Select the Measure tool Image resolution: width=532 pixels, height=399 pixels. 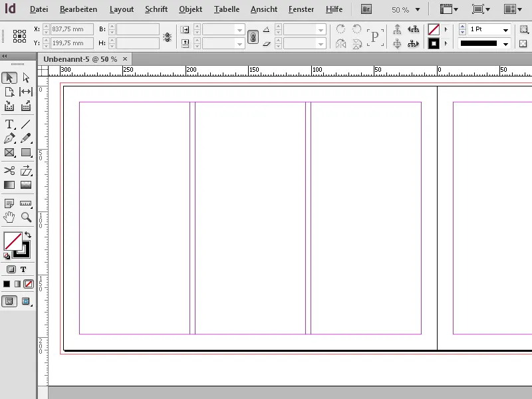click(x=26, y=203)
